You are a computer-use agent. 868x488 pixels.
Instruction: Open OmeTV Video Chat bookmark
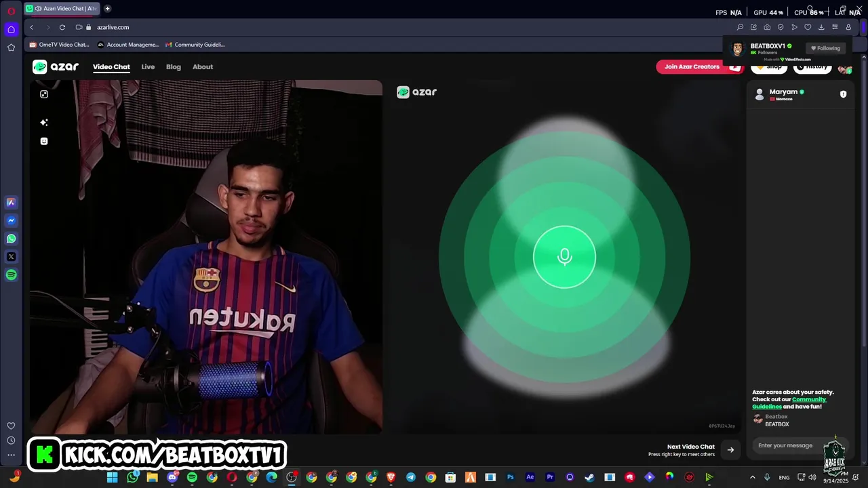point(59,45)
